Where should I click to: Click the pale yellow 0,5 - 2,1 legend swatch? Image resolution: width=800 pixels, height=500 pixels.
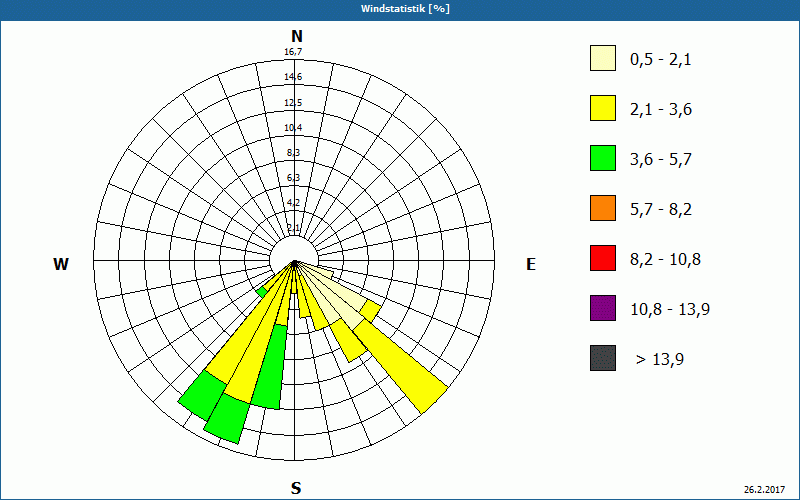click(x=603, y=58)
